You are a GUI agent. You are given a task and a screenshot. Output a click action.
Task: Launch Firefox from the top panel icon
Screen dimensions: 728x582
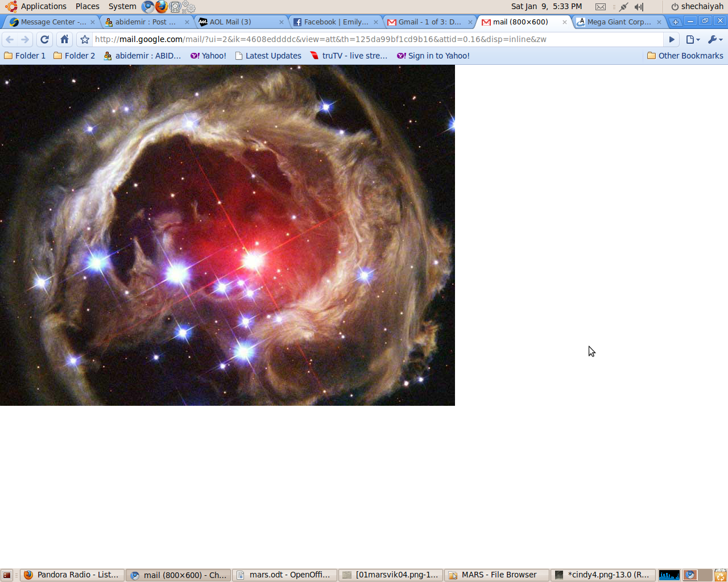click(x=162, y=7)
